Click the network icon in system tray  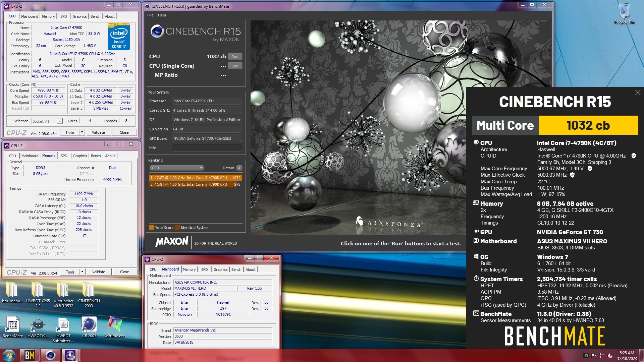(x=602, y=356)
